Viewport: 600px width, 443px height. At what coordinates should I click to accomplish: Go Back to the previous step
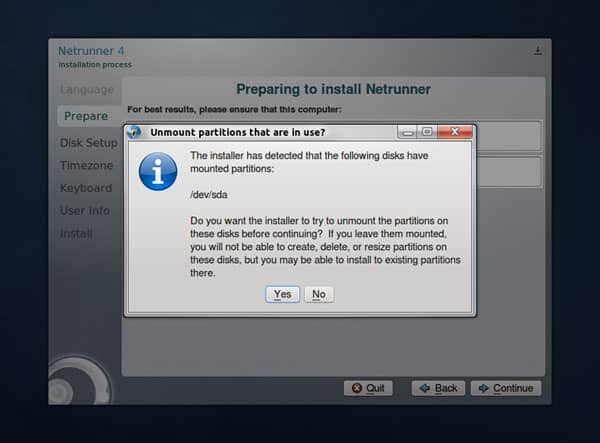(438, 388)
